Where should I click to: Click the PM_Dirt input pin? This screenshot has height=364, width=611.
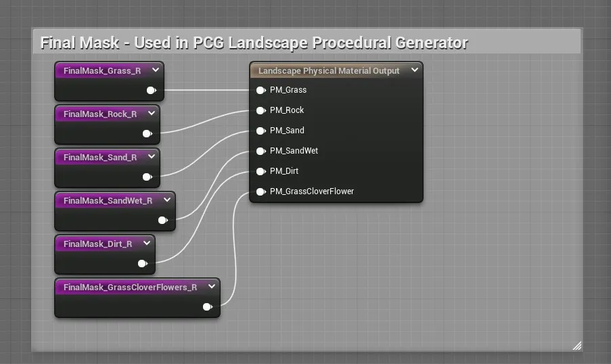click(261, 171)
